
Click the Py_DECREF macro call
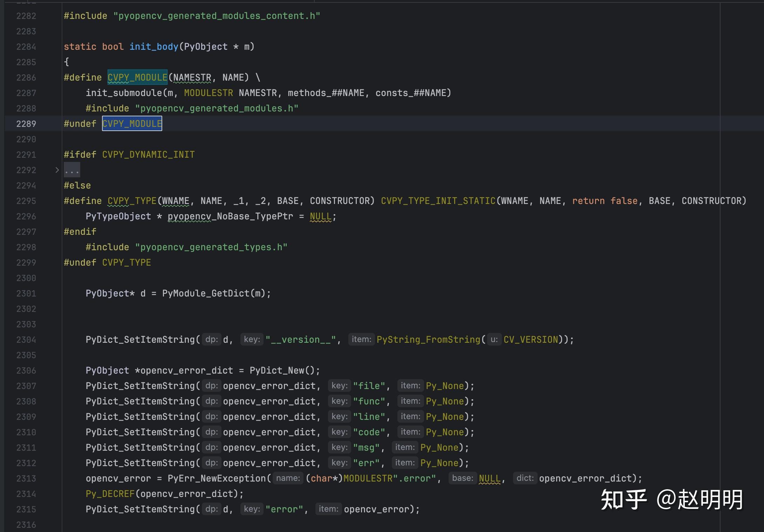[x=110, y=494]
